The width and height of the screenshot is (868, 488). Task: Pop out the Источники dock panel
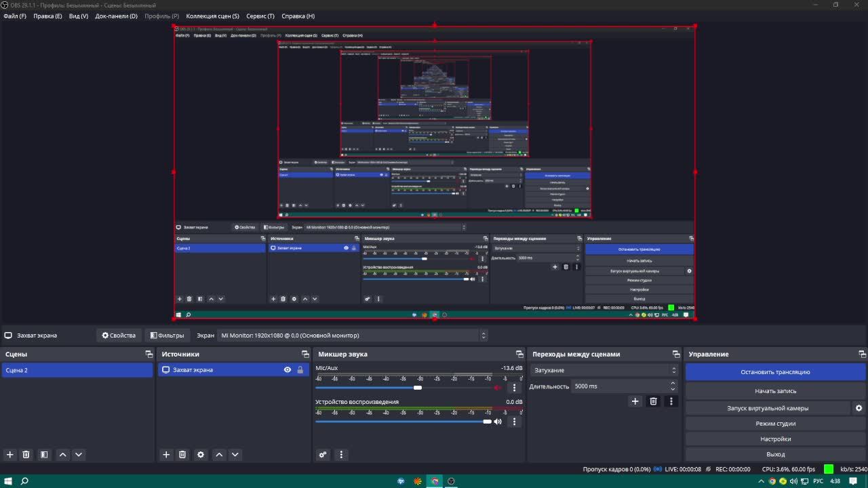click(305, 354)
